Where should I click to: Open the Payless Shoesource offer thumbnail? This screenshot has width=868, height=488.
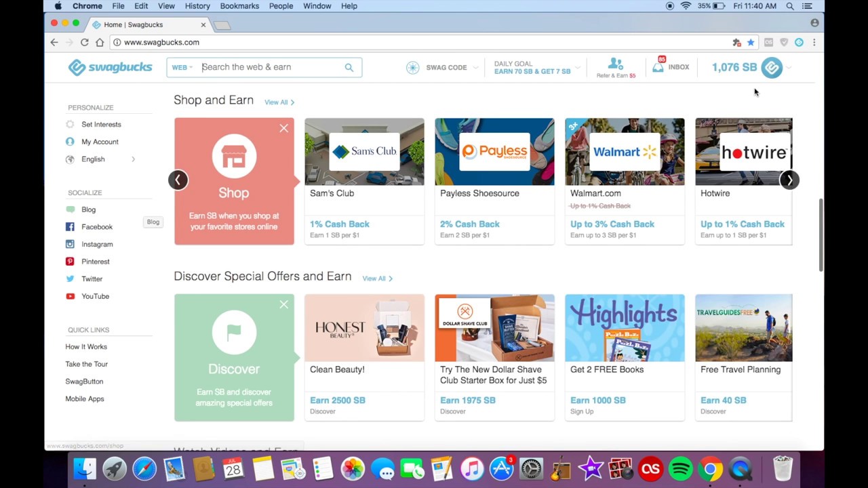coord(494,152)
